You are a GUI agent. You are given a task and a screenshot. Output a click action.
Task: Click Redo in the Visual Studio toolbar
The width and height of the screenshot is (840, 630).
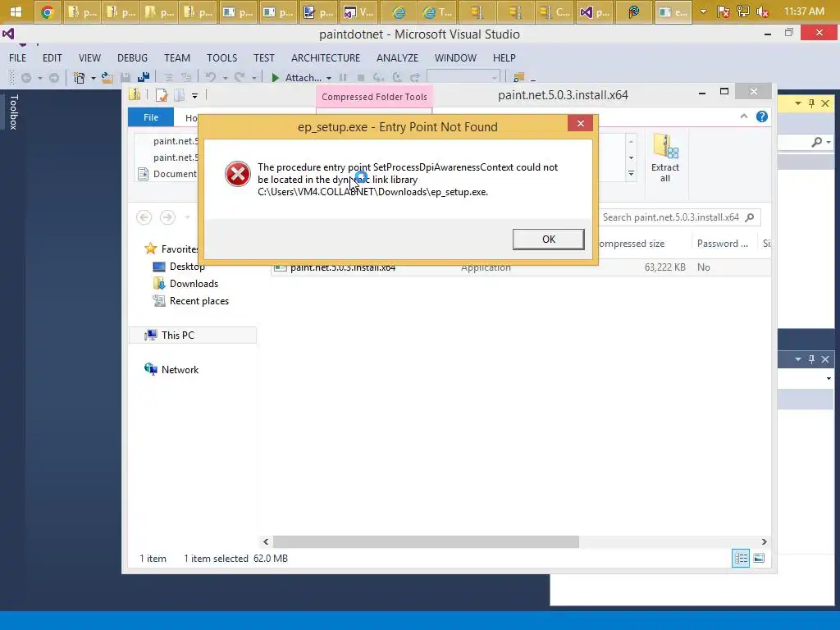[x=240, y=78]
